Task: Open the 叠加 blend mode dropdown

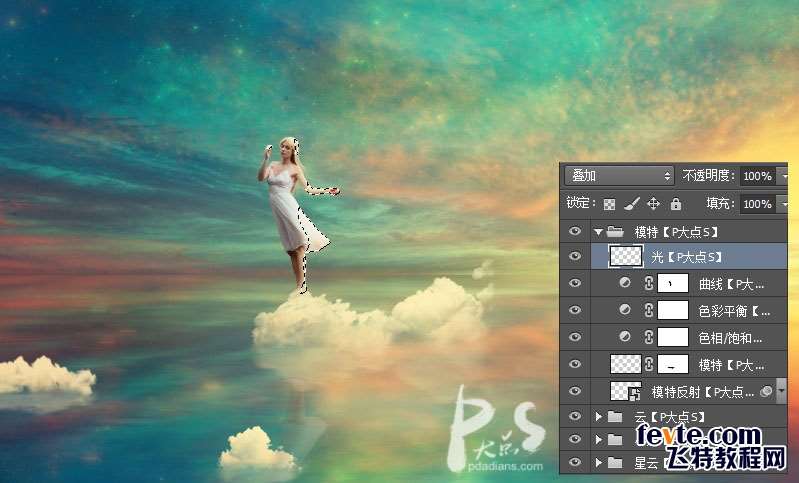Action: (x=620, y=175)
